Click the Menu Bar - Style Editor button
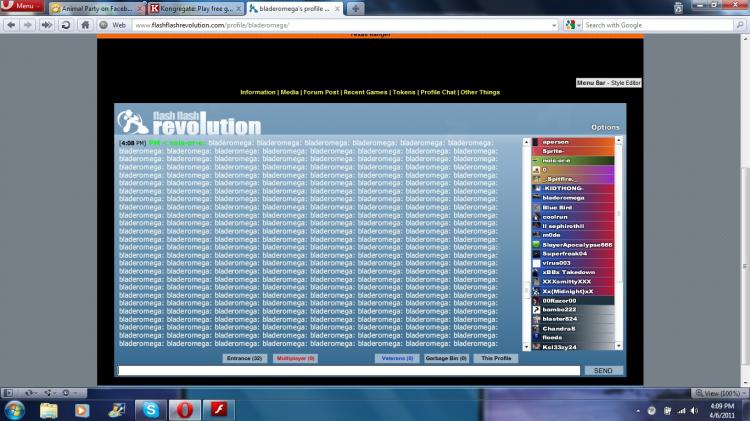 608,83
